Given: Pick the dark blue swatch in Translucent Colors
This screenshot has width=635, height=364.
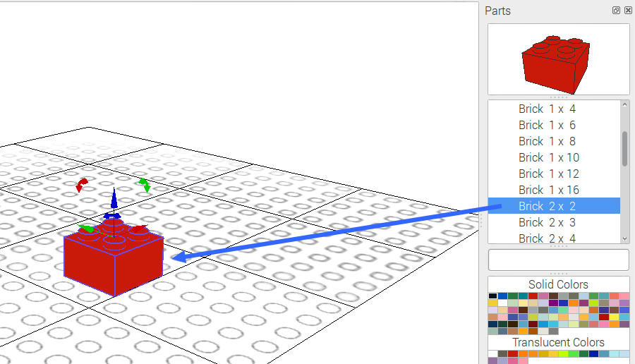Looking at the screenshot, I should [593, 354].
